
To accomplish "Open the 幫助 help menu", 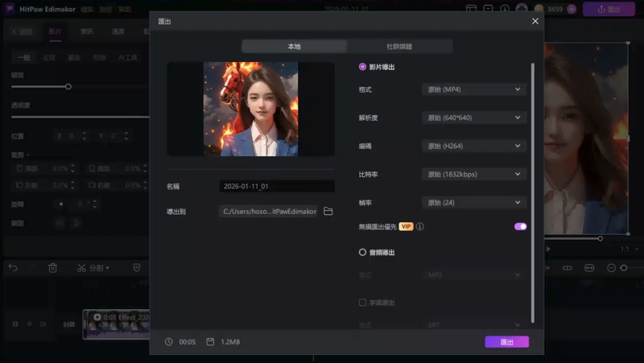I will click(x=125, y=9).
